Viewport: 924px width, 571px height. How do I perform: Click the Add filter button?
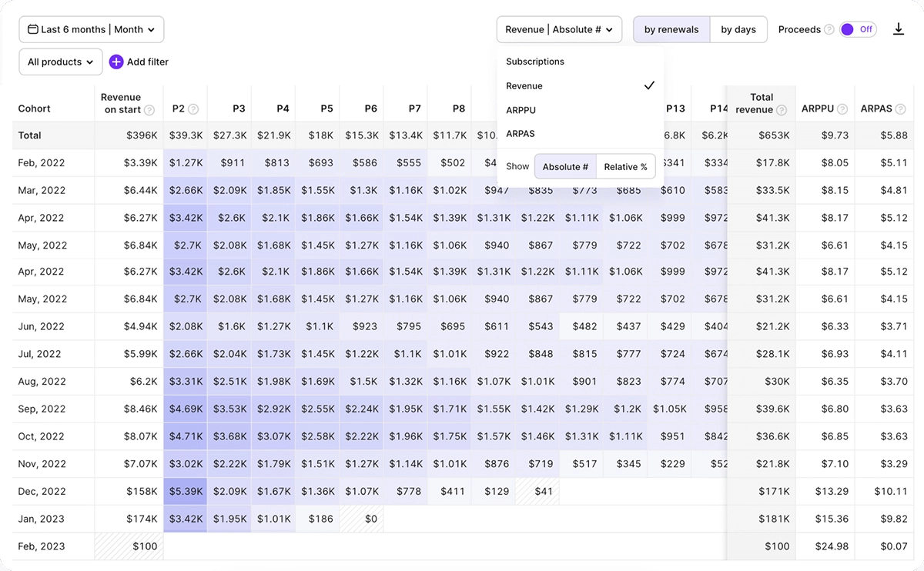[x=139, y=62]
